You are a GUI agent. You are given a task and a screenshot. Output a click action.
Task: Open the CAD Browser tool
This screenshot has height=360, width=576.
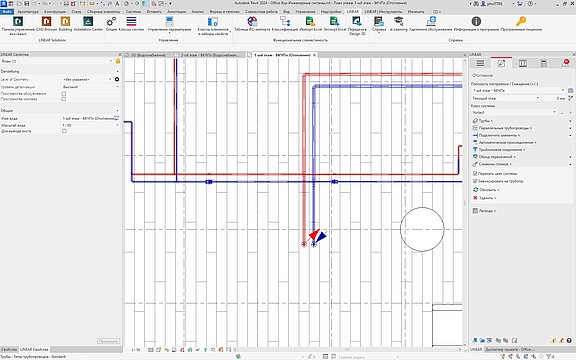47,24
